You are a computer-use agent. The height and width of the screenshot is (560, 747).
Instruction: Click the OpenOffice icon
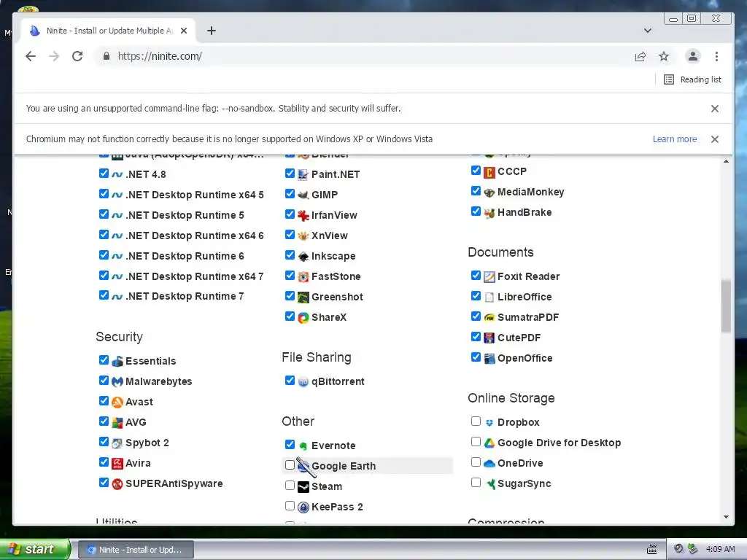[x=489, y=359]
